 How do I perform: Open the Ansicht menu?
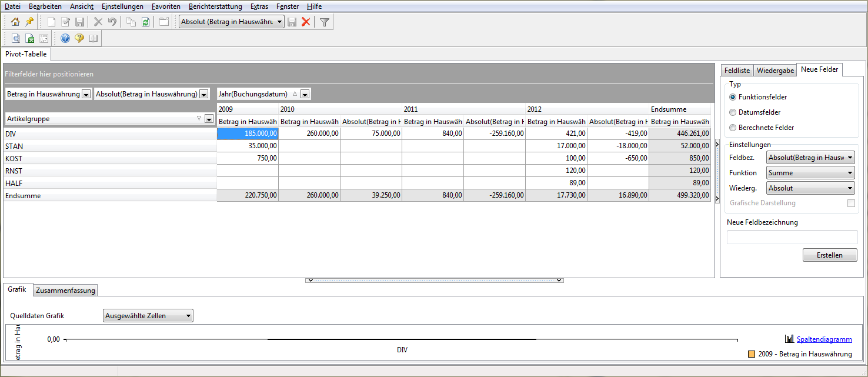pos(82,6)
